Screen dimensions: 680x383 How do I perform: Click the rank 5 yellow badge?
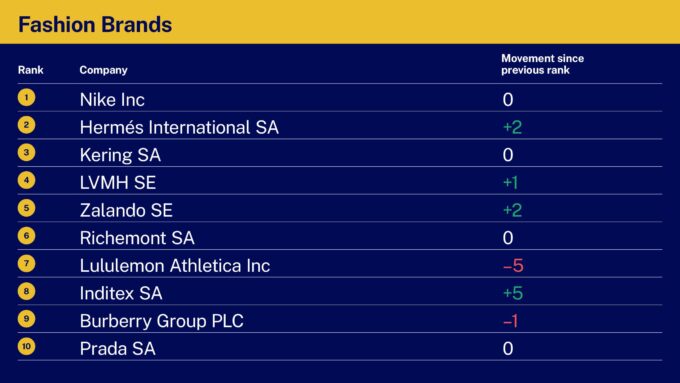pos(26,208)
